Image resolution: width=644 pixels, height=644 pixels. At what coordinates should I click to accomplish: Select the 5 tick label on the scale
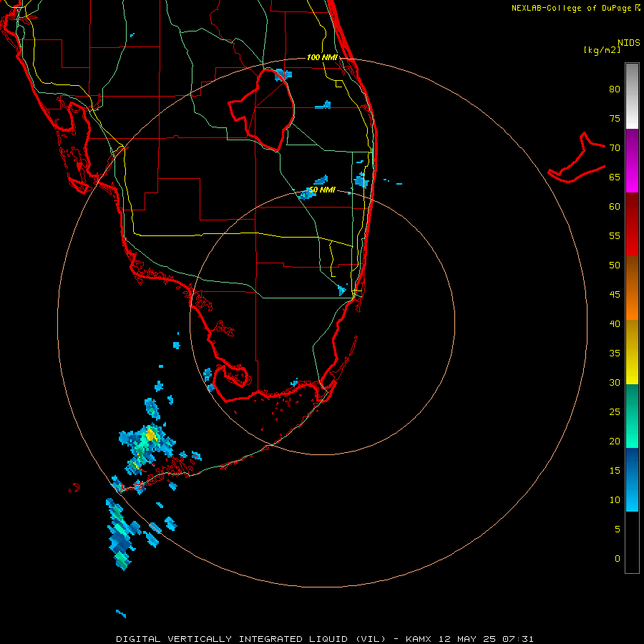pos(618,529)
